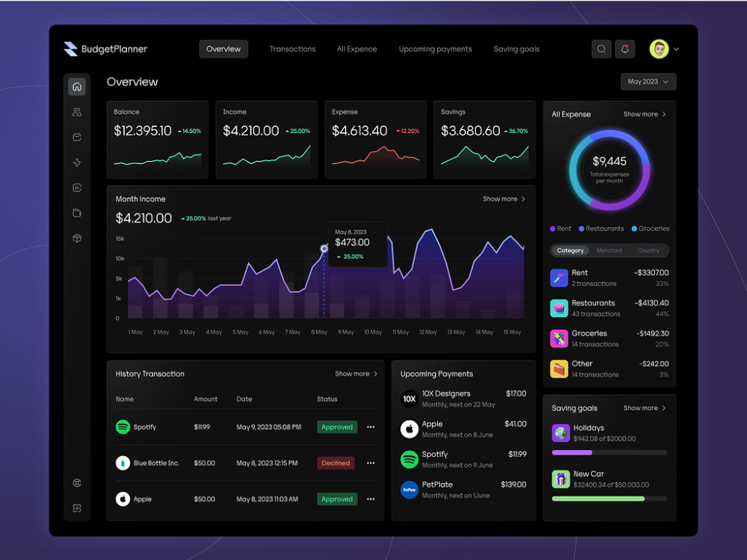Viewport: 747px width, 560px height.
Task: Open the Income summary card
Action: [267, 140]
